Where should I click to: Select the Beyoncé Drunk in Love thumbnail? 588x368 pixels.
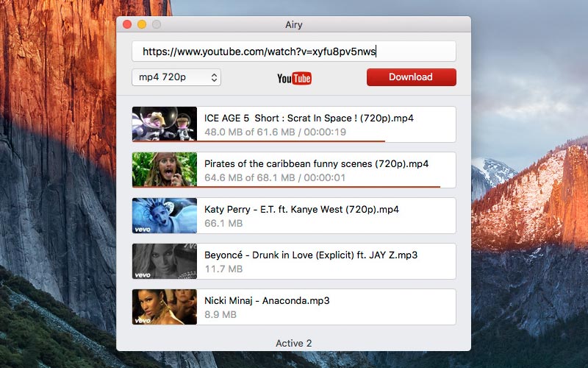point(164,261)
